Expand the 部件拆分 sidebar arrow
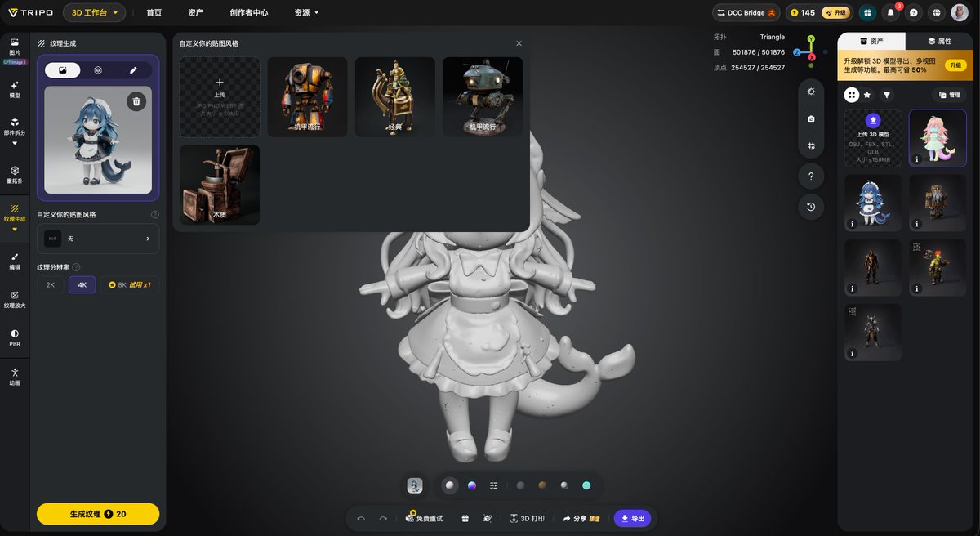 15,143
